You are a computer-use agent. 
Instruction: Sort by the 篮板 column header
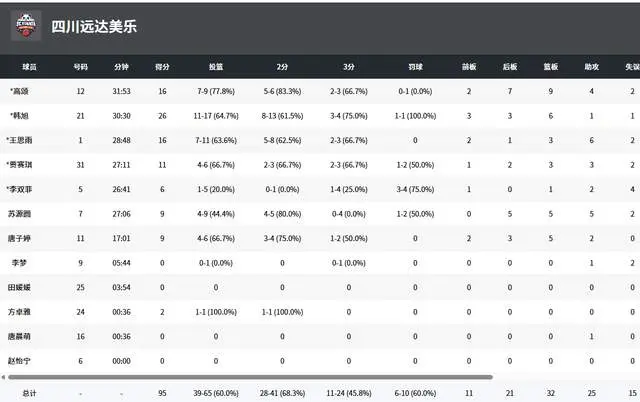[550, 66]
